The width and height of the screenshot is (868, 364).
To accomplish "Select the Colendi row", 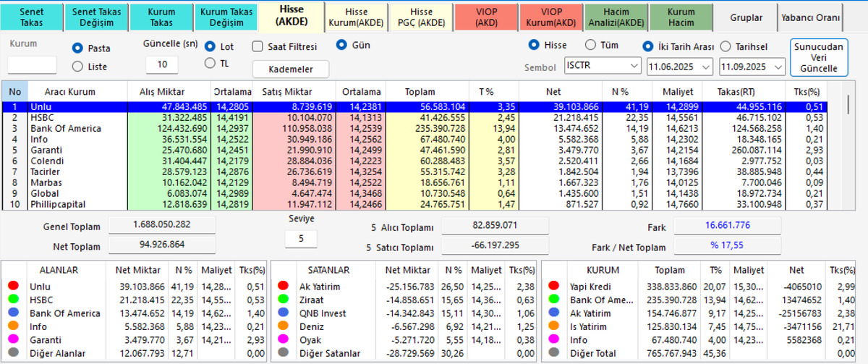I will coord(412,161).
